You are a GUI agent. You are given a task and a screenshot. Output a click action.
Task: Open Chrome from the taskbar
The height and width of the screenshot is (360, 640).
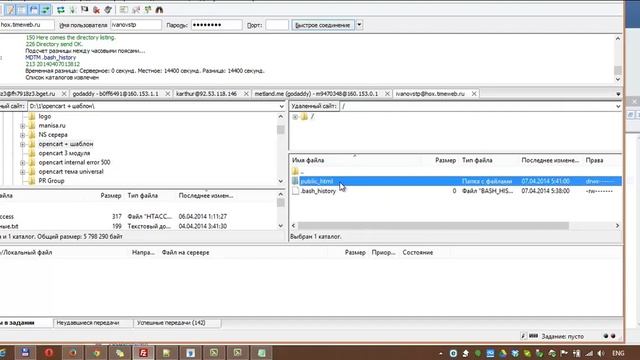[96, 353]
